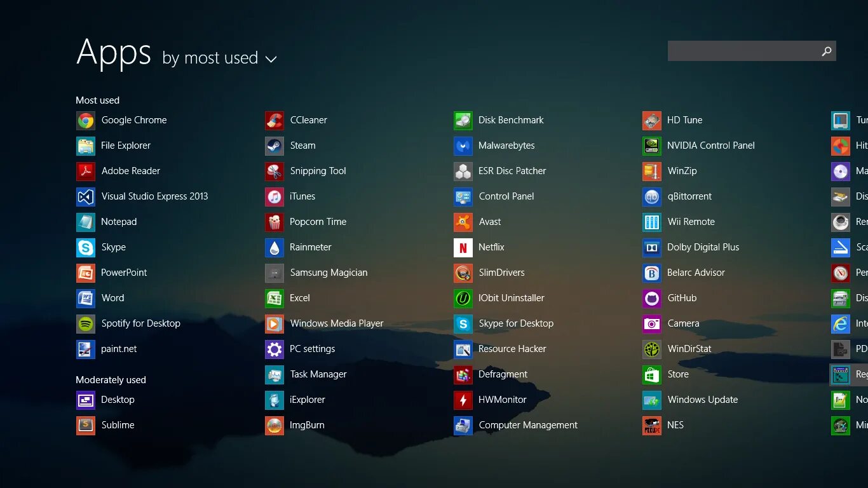
Task: Open the 'ImgBurn' entry
Action: pyautogui.click(x=295, y=425)
